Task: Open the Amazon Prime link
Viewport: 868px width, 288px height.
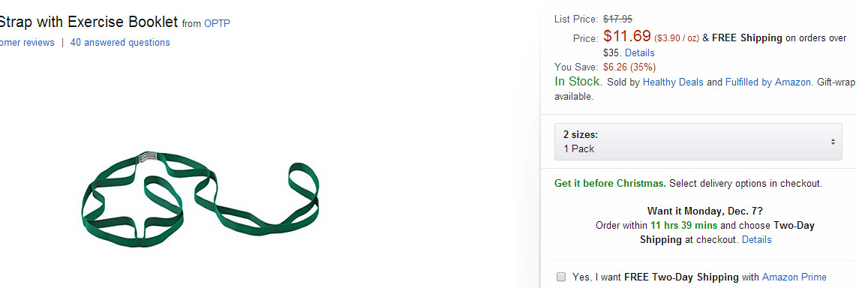Action: 794,277
